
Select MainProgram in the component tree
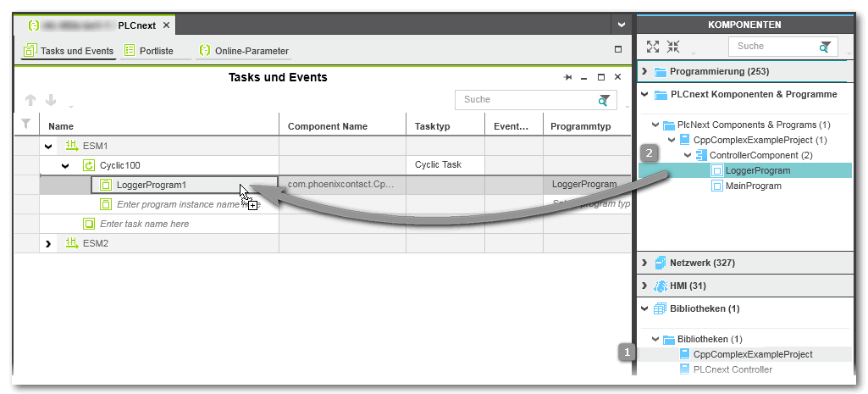point(753,186)
